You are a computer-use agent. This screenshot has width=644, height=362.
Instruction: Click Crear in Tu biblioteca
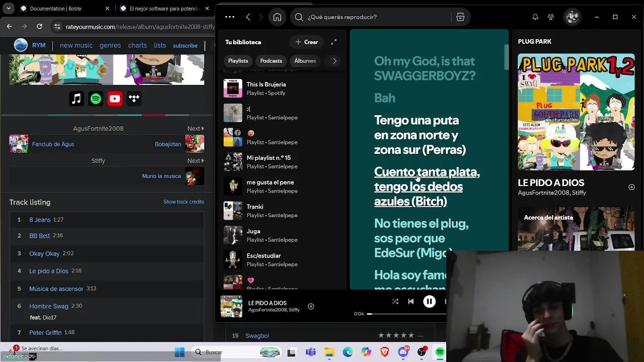pyautogui.click(x=306, y=42)
